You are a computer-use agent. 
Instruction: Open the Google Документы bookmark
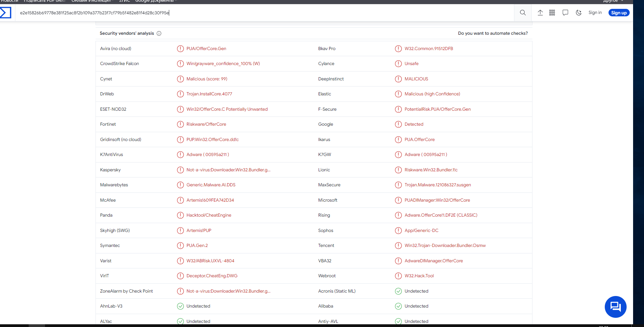[155, 1]
